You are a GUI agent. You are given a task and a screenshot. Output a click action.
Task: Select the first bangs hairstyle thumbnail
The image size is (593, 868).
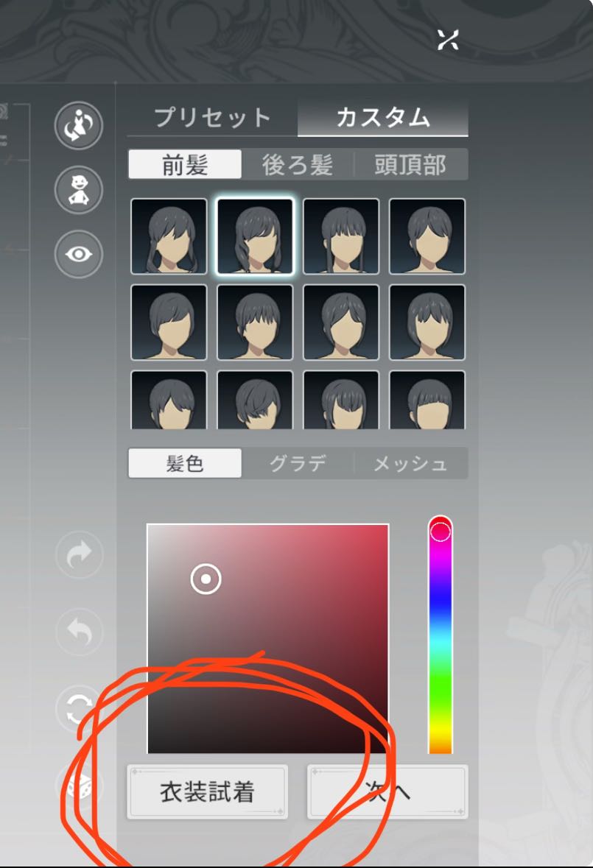pyautogui.click(x=169, y=236)
